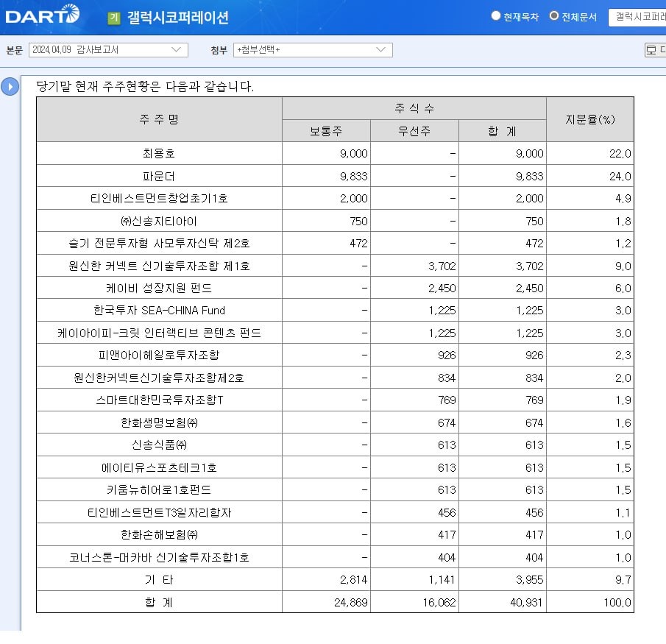Click 코너스톤-머카바 신기술투자조합1호 row
Screen dimensions: 666x644
click(x=159, y=557)
